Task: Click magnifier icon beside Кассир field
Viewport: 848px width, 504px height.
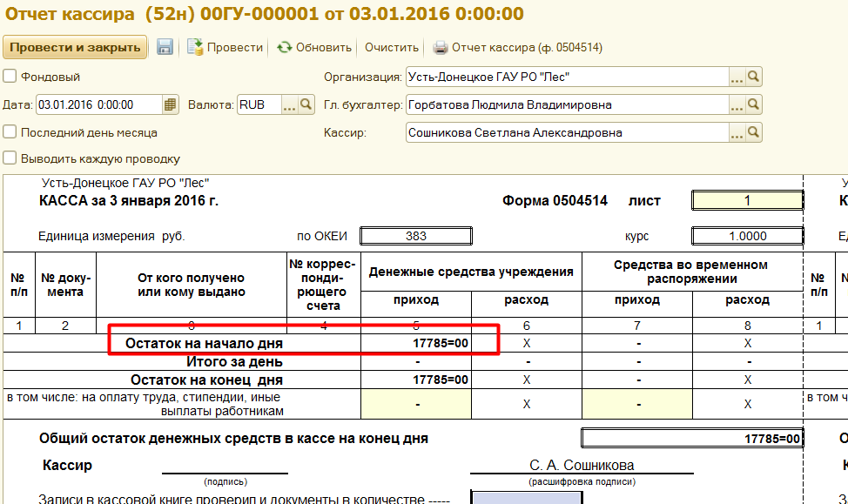Action: coord(754,133)
